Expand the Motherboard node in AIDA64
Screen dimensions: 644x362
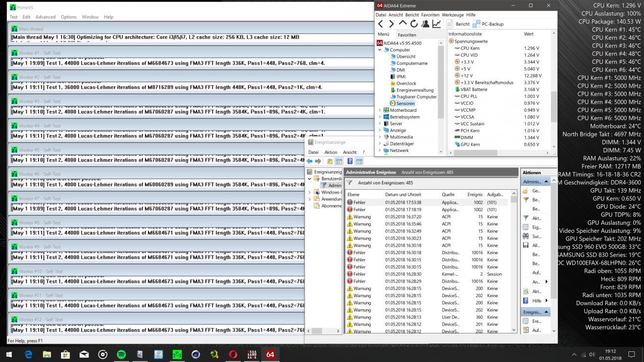[x=380, y=110]
